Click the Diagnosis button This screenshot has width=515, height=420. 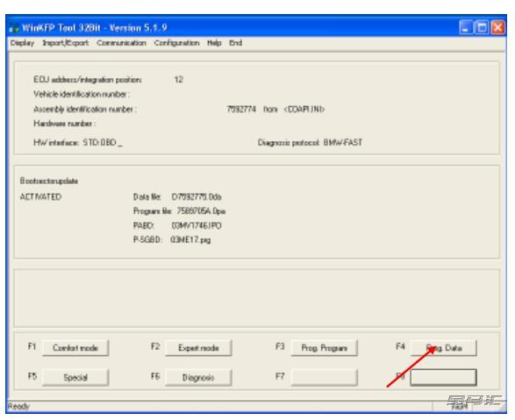[x=198, y=377]
